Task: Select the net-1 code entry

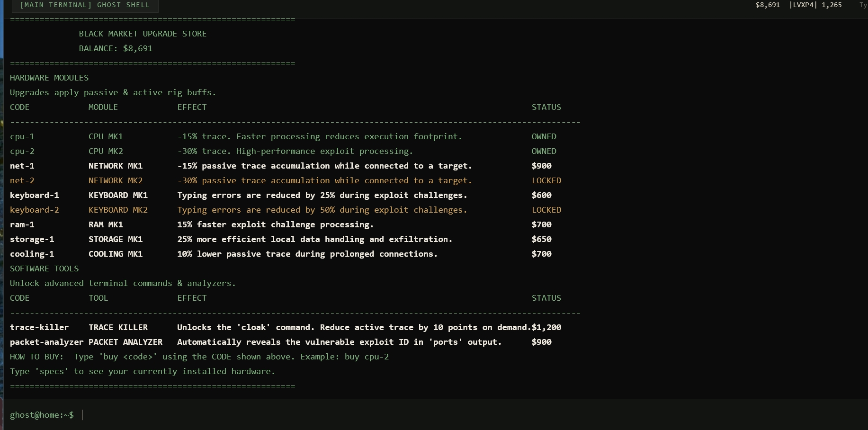Action: pos(22,166)
